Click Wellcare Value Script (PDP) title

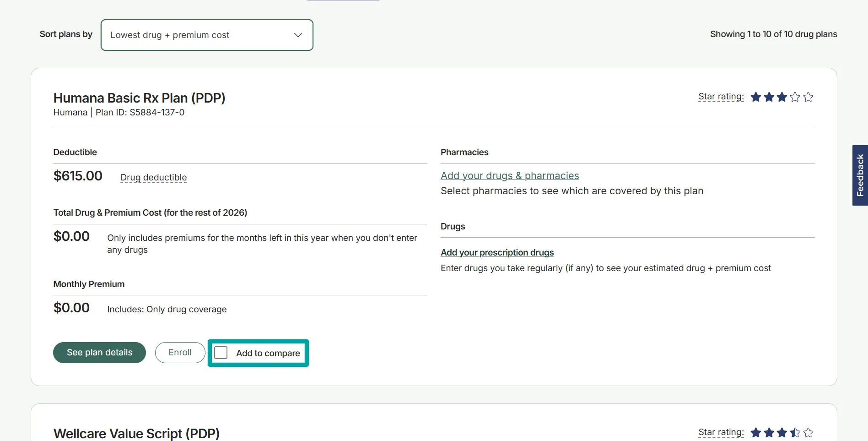click(x=136, y=434)
